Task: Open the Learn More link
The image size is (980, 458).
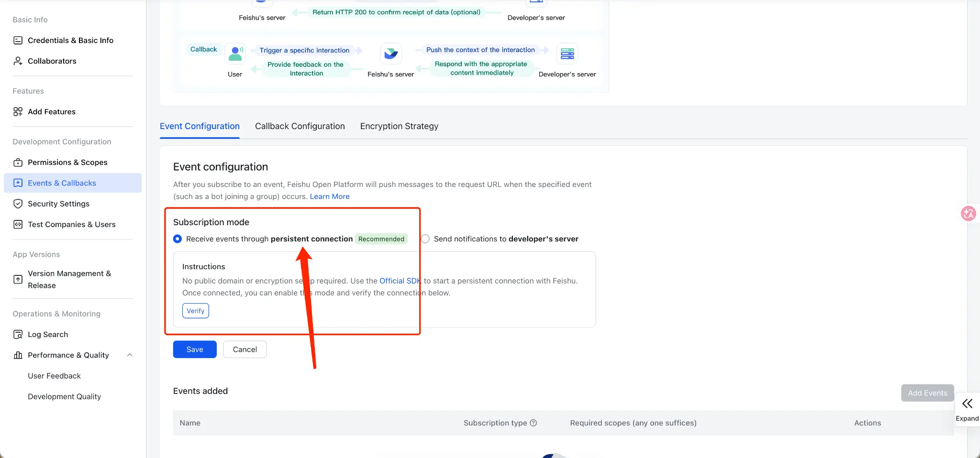Action: pyautogui.click(x=330, y=196)
